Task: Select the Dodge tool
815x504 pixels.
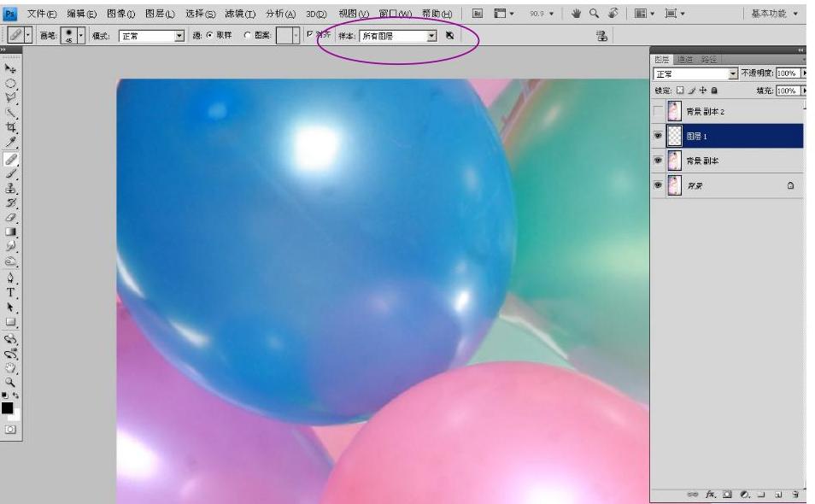Action: tap(10, 262)
